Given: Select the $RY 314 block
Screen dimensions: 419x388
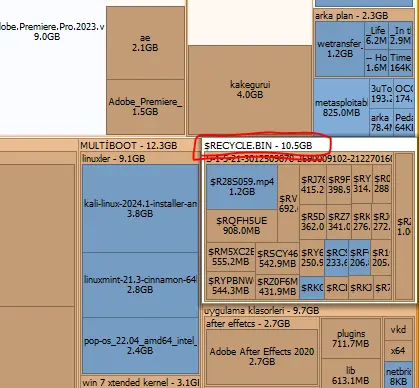Looking at the screenshot, I should coord(362,184).
